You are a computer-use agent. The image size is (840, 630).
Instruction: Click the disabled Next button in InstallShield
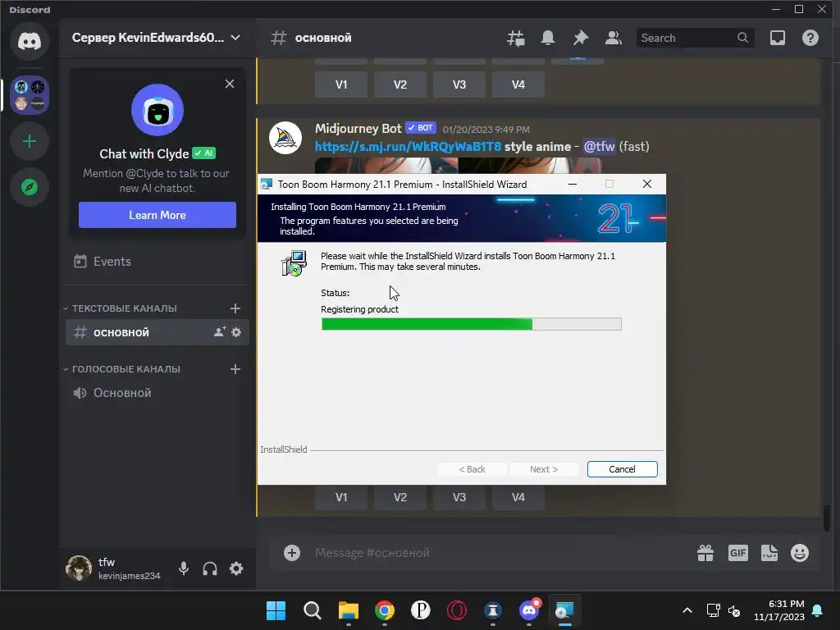point(544,468)
